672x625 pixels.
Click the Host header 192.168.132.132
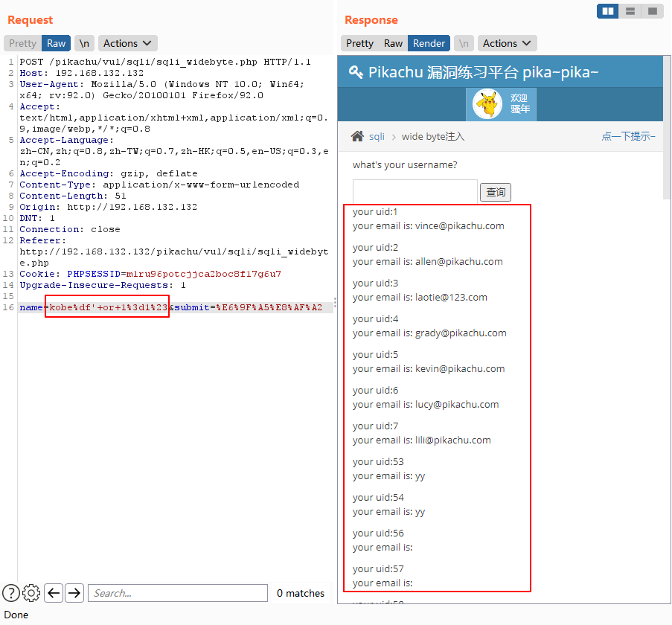(81, 73)
